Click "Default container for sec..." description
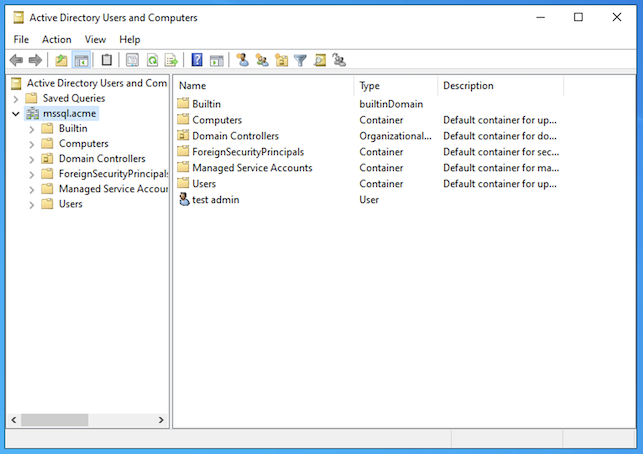Screen dimensions: 643x454 point(501,152)
